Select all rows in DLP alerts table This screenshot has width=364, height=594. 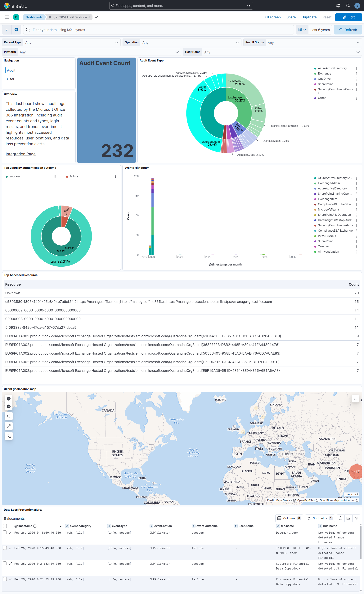point(5,526)
